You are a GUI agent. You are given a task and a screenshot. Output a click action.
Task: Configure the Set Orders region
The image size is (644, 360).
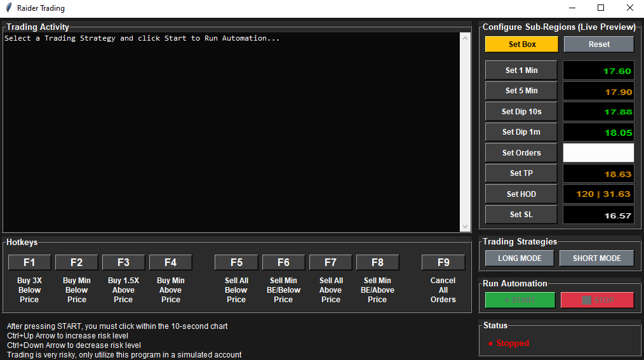click(521, 153)
